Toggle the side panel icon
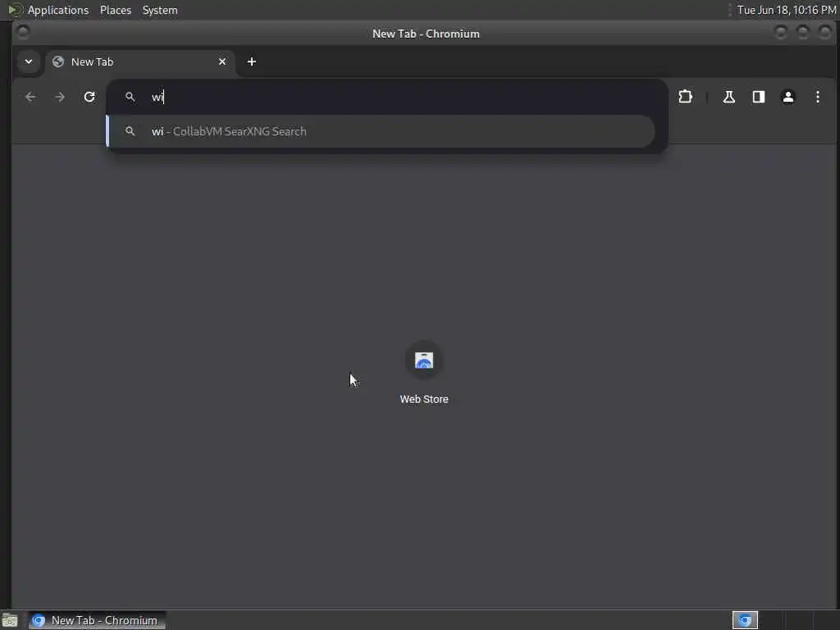This screenshot has height=630, width=840. (x=759, y=97)
